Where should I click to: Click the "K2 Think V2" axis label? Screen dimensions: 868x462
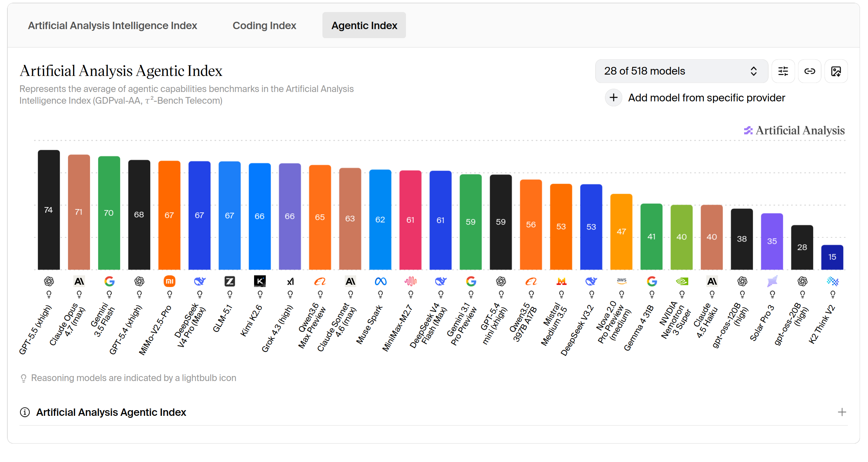[822, 324]
